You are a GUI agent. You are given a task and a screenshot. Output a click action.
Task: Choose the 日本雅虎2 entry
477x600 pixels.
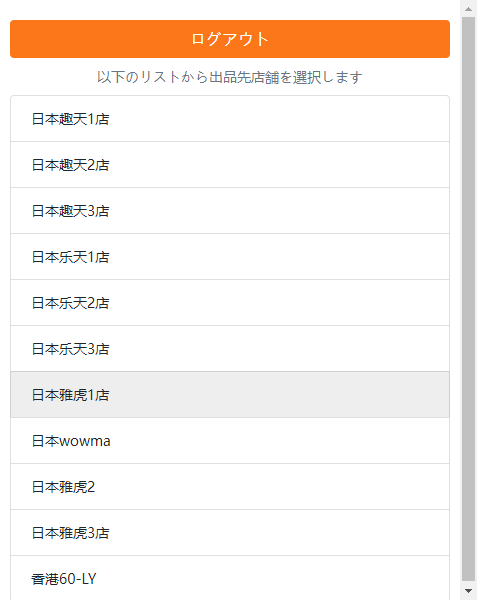230,487
